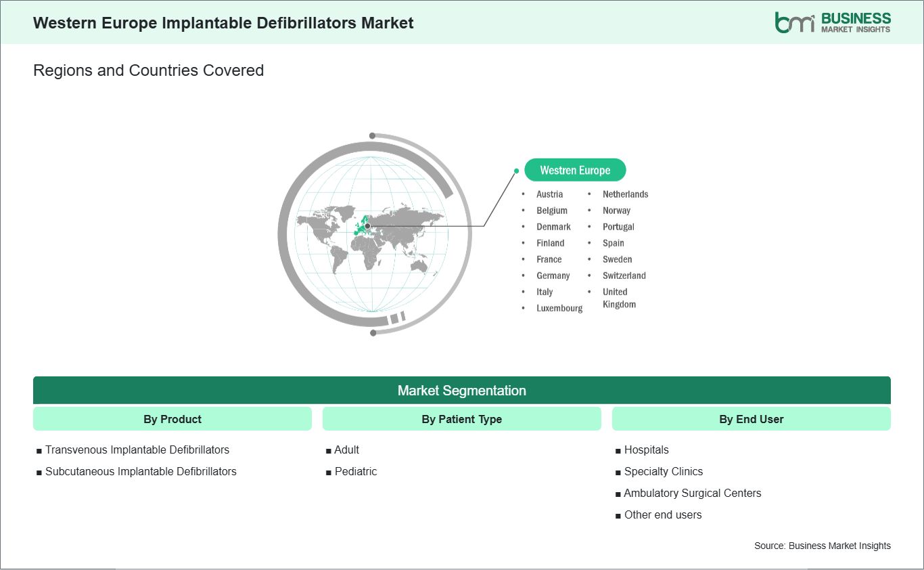The height and width of the screenshot is (570, 924).
Task: Click the Source: Business Market Insights note
Action: 823,546
